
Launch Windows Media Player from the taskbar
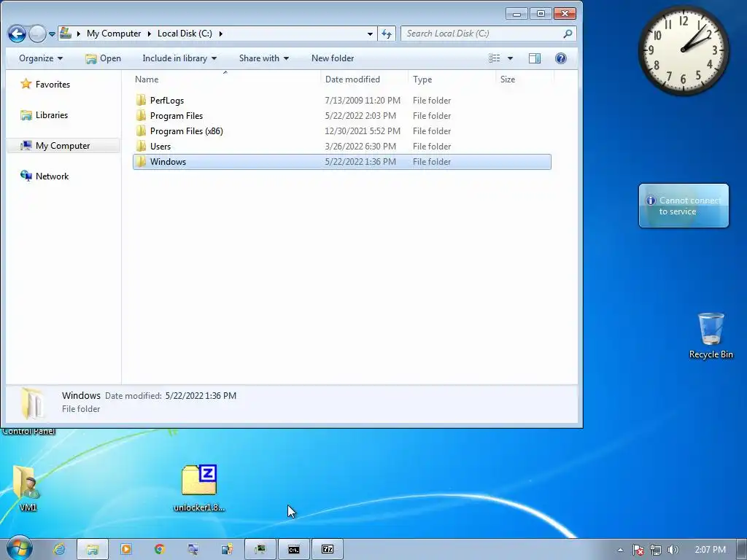point(126,549)
